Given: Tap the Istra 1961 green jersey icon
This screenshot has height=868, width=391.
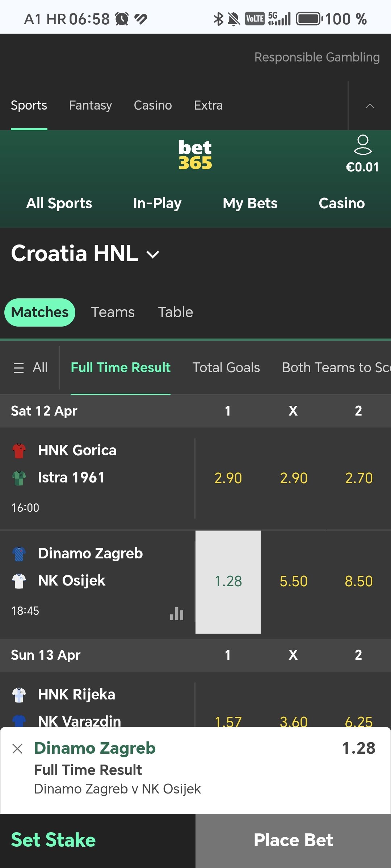Looking at the screenshot, I should pos(19,478).
